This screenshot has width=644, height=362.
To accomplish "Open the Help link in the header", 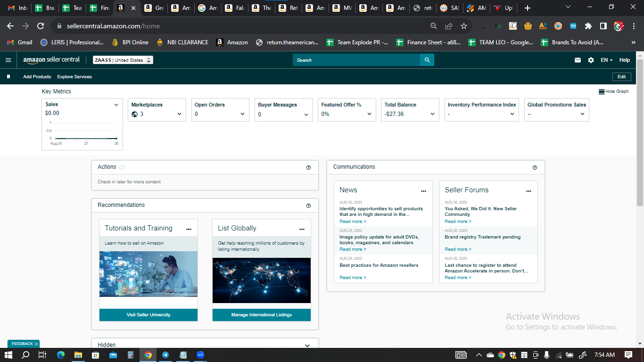I will point(625,60).
